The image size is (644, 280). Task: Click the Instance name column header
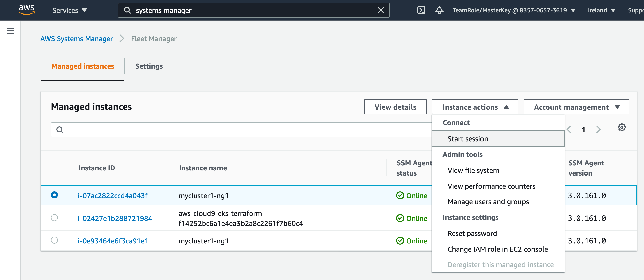[203, 168]
